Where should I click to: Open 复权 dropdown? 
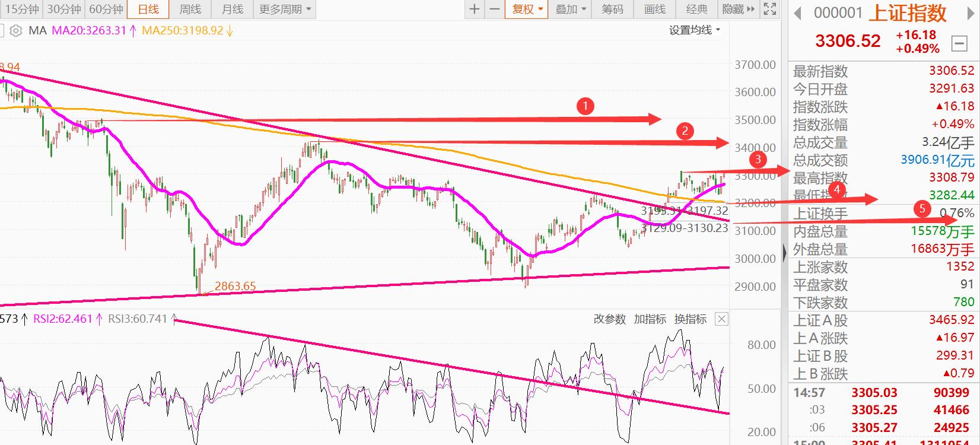527,9
